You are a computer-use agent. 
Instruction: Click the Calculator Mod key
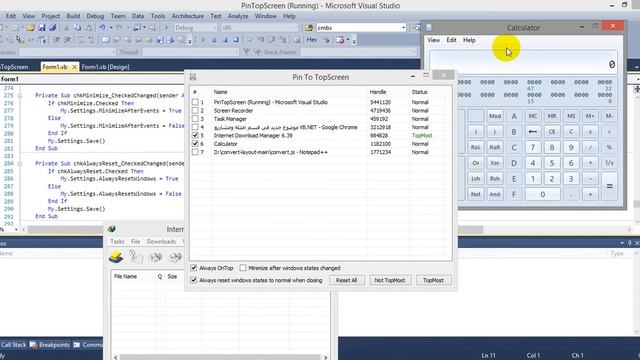495,116
